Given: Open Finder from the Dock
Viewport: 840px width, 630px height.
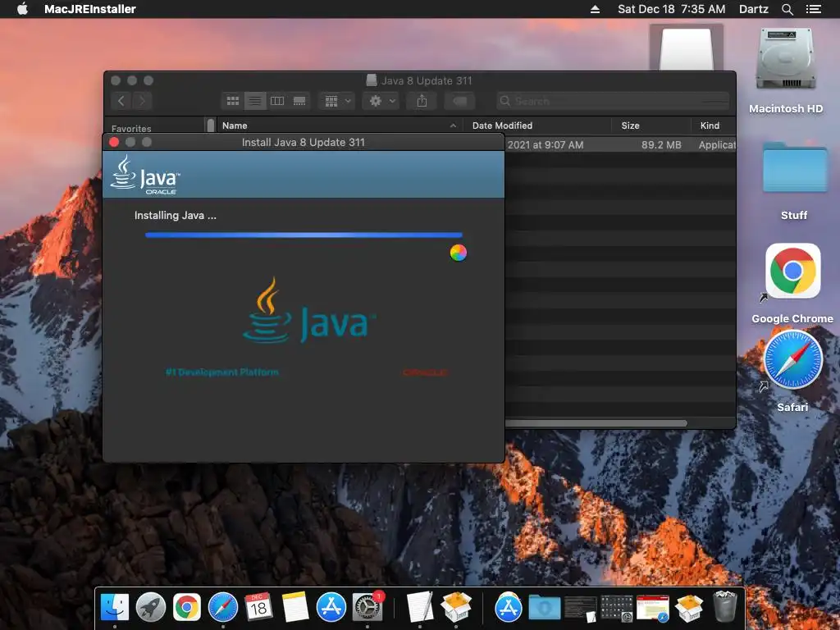Looking at the screenshot, I should click(115, 607).
